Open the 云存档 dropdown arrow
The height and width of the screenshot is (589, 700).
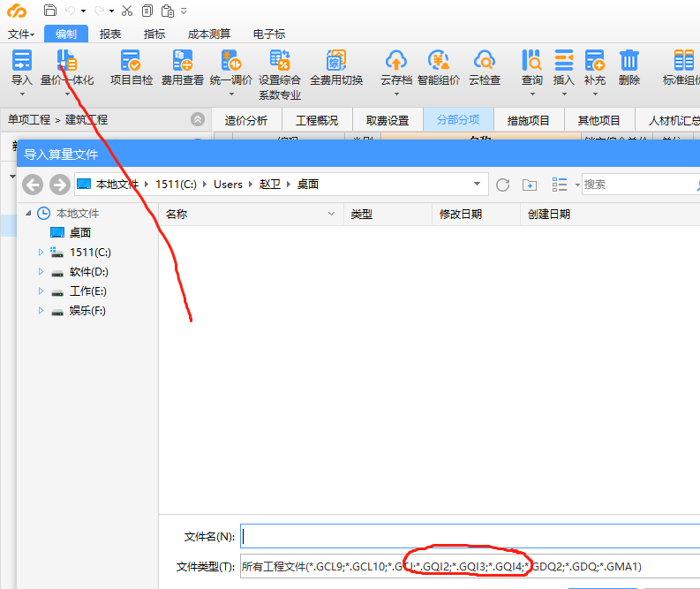396,94
